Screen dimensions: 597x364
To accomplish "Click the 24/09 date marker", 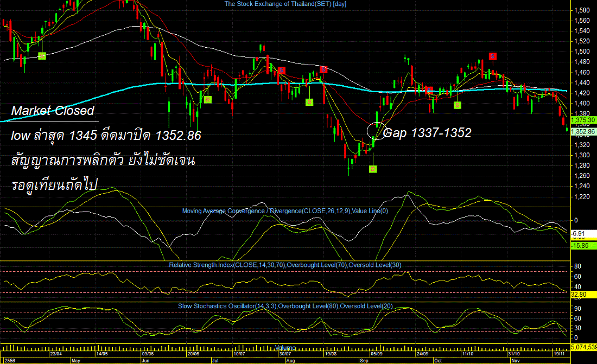I will pyautogui.click(x=422, y=354).
